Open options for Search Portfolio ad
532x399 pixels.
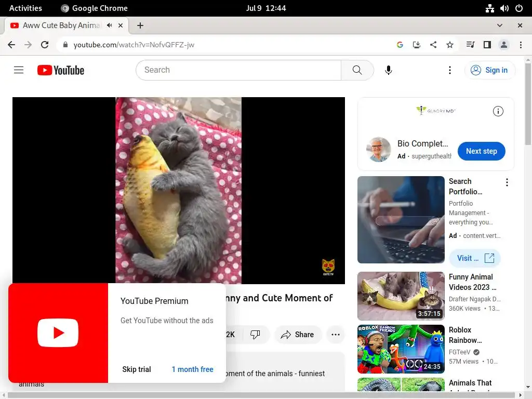507,182
